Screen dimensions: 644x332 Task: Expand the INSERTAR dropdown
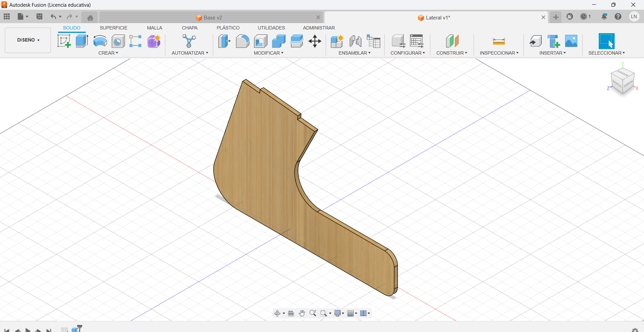[x=552, y=53]
